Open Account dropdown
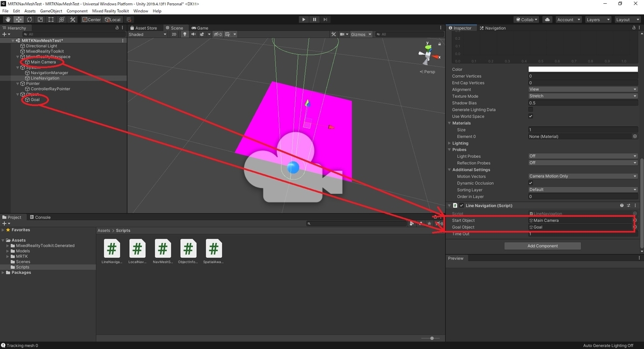 pos(568,19)
